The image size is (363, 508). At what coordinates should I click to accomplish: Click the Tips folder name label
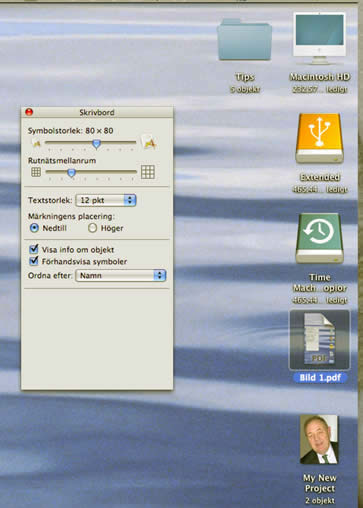245,77
